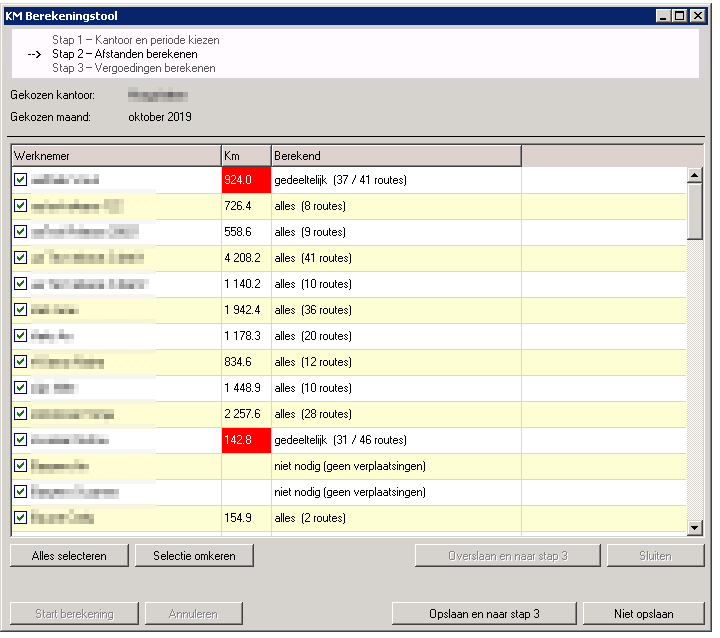Screen dimensions: 720x638
Task: Click the Alles selecteren button
Action: coord(69,556)
